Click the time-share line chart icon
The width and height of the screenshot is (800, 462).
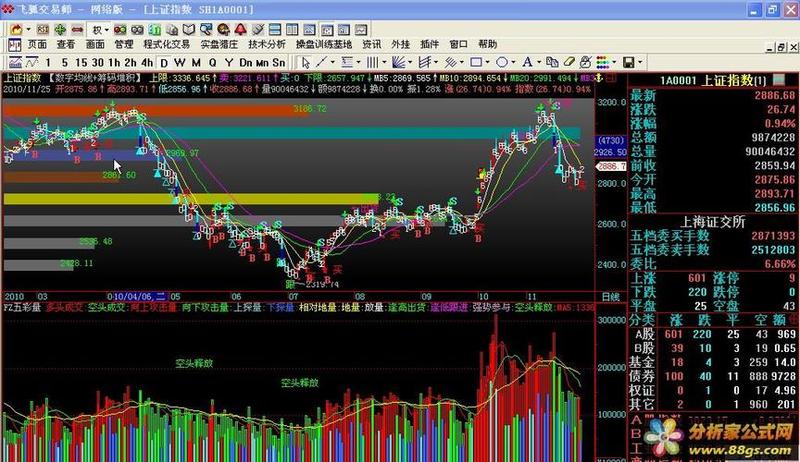click(32, 63)
